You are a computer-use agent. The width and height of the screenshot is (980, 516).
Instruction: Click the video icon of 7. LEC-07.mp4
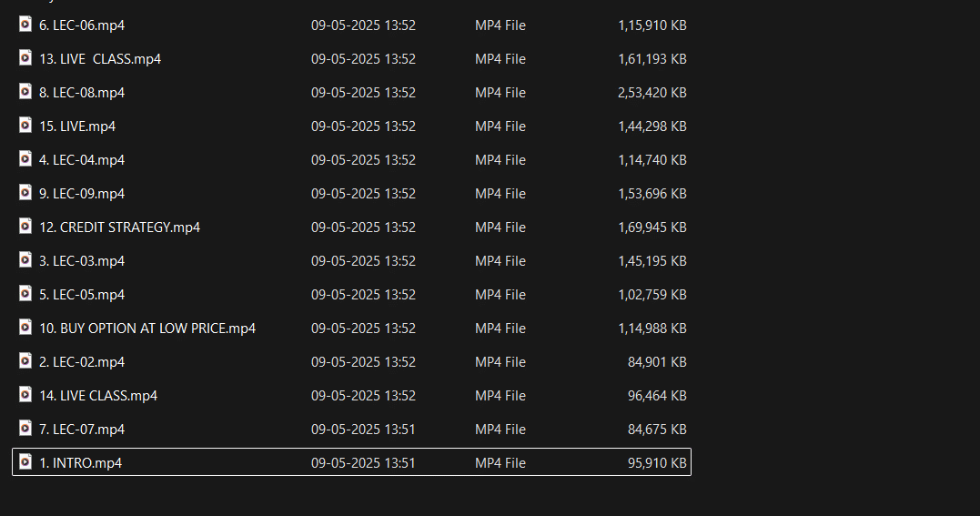(25, 429)
